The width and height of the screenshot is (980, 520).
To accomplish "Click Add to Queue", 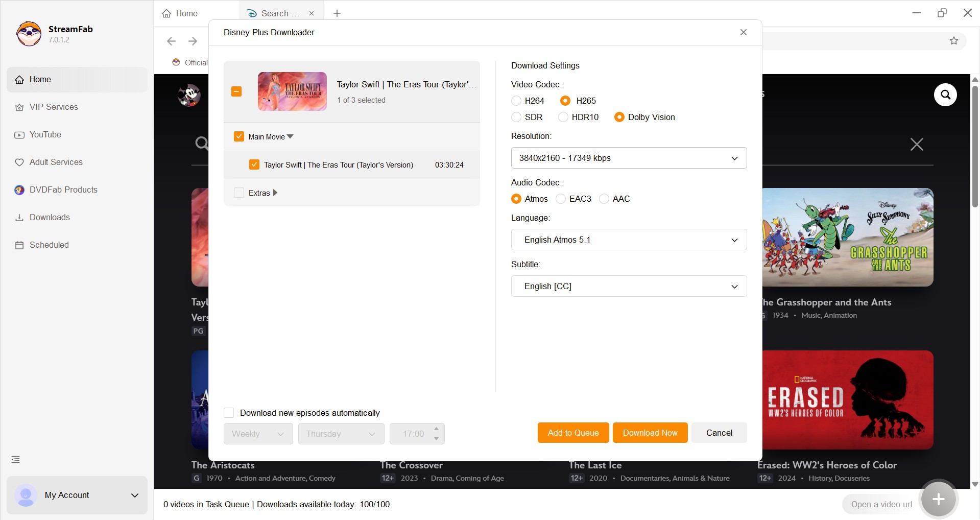I will 572,433.
